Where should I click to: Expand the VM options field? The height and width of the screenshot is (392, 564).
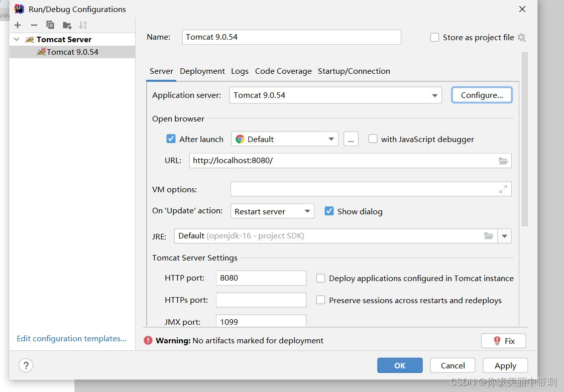(503, 189)
